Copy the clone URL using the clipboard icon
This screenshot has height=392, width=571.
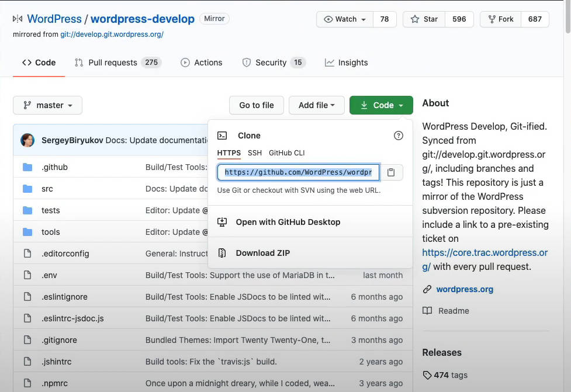[392, 172]
